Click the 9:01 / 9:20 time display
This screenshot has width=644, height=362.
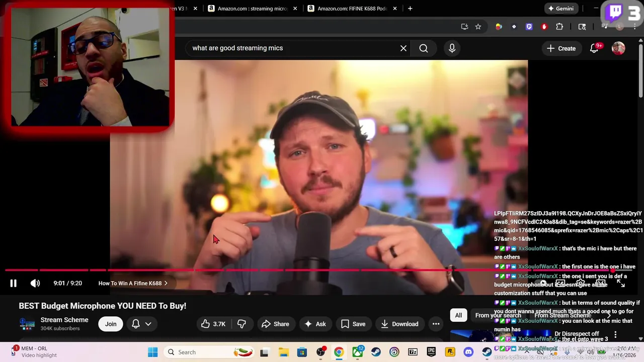pos(67,284)
